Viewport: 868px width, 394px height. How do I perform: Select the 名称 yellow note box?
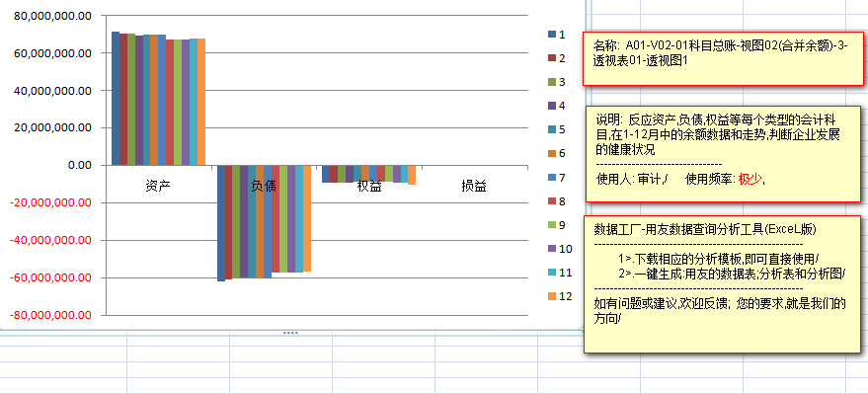tap(723, 58)
